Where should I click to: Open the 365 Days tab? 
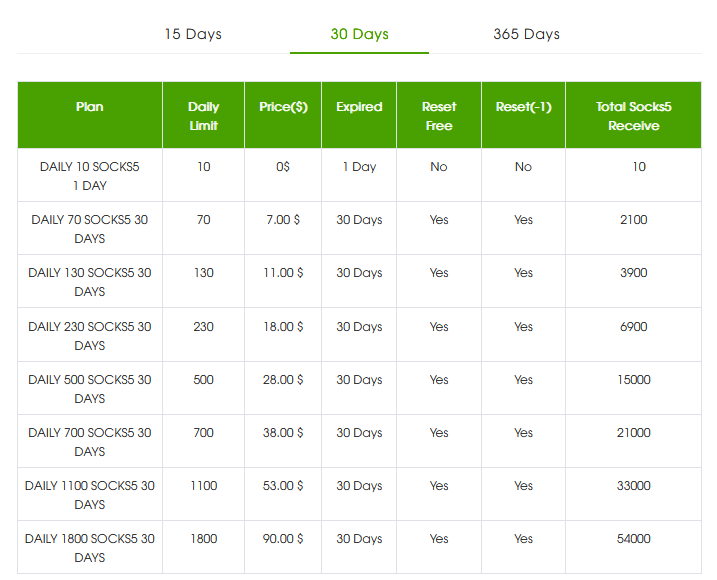[x=526, y=34]
